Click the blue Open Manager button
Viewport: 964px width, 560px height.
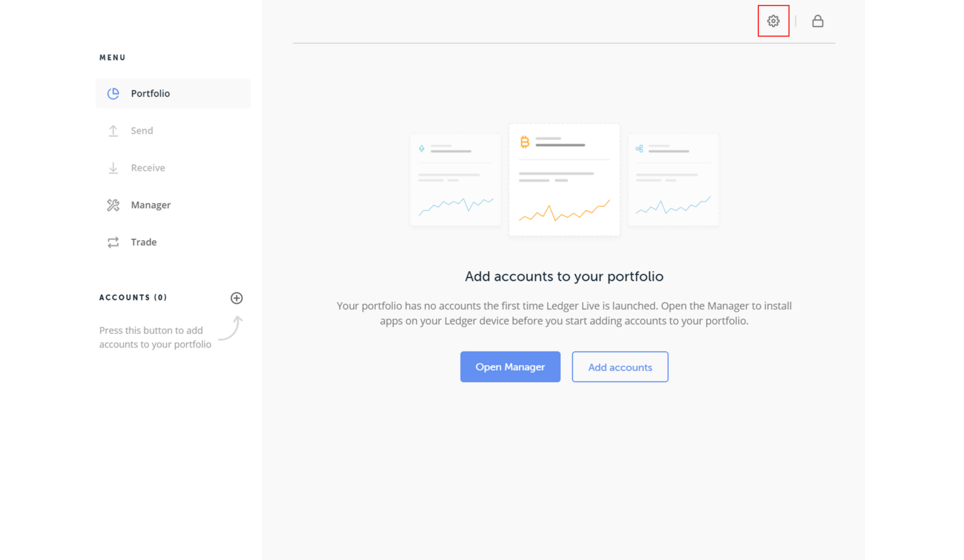pyautogui.click(x=510, y=367)
